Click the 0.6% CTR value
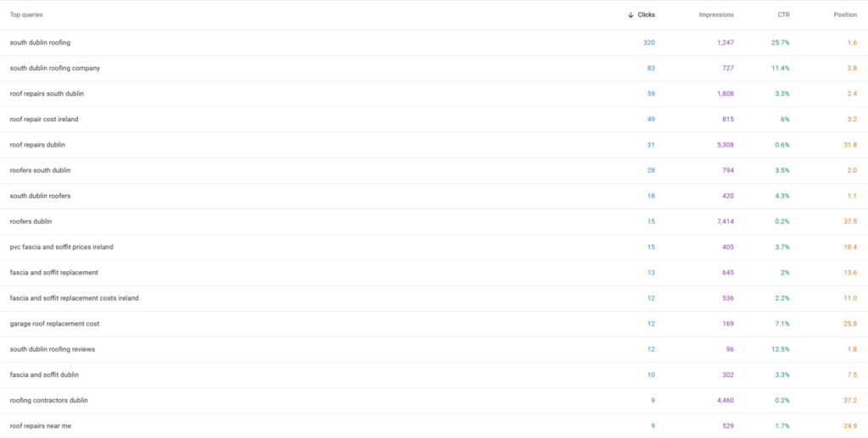The width and height of the screenshot is (868, 438). [x=782, y=145]
